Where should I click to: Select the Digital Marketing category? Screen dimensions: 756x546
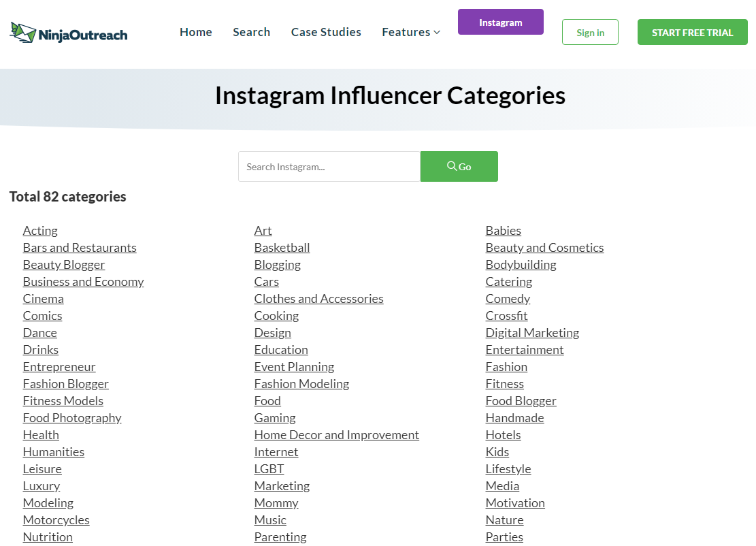click(532, 333)
